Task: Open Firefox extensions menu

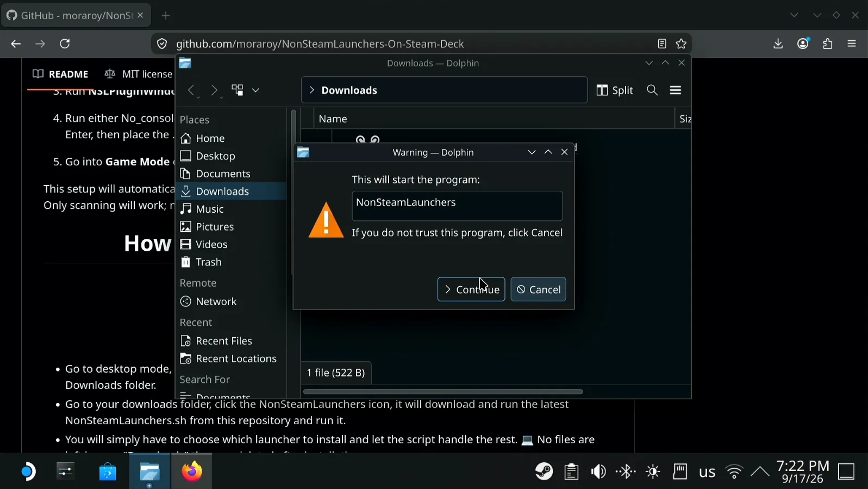Action: 828,44
